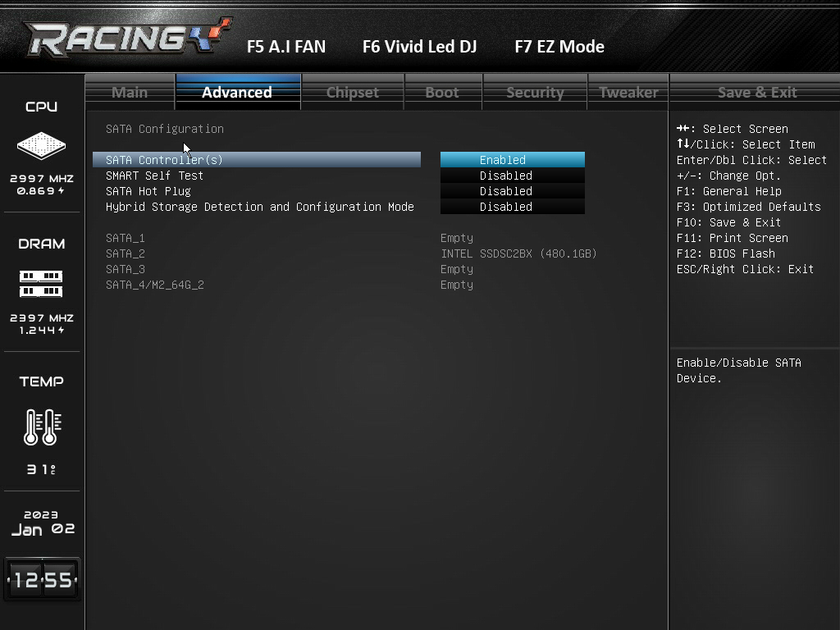Image resolution: width=840 pixels, height=630 pixels.
Task: Click the thermometer TEMP icon
Action: [43, 427]
